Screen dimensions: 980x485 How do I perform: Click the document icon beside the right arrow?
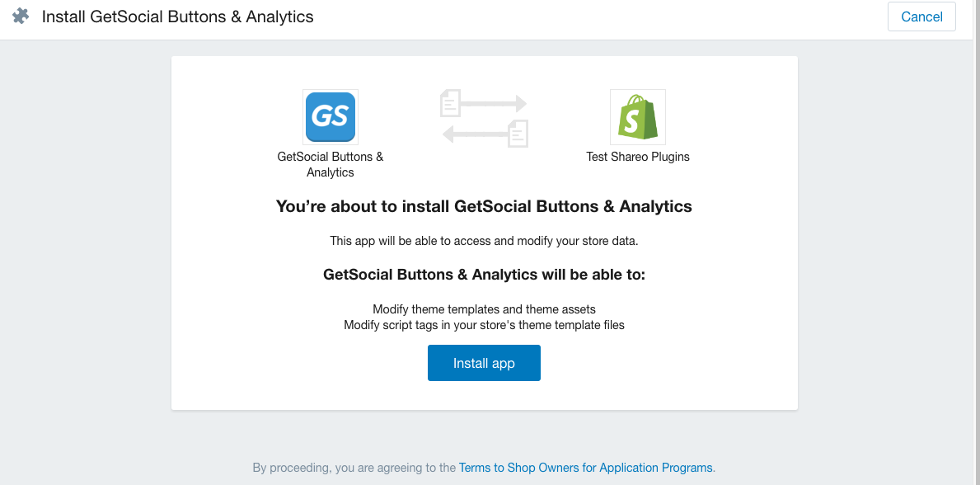tap(450, 102)
